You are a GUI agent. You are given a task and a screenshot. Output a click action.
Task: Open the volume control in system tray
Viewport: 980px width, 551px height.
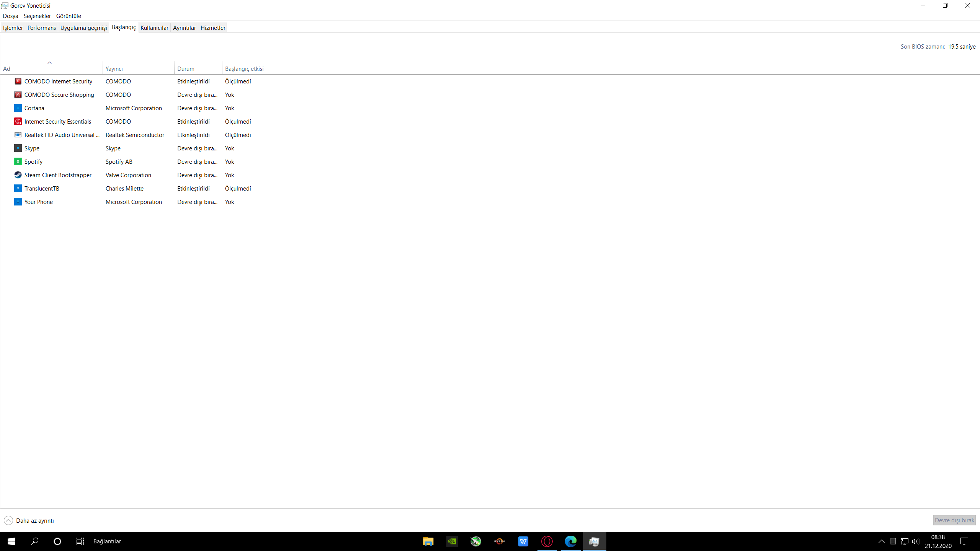tap(916, 541)
